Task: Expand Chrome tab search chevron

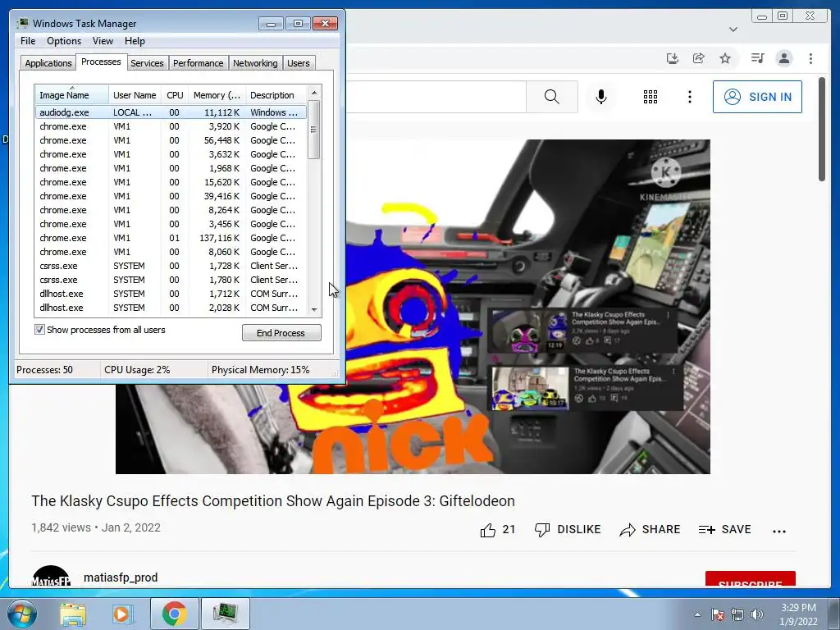Action: [x=733, y=30]
